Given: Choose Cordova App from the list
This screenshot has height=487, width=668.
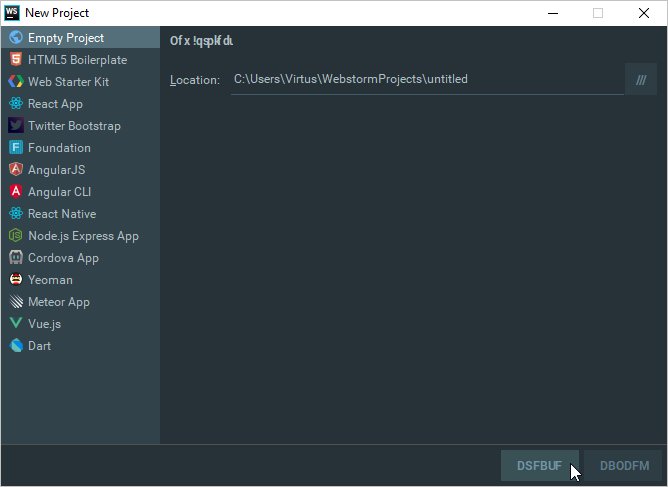Looking at the screenshot, I should tap(81, 257).
